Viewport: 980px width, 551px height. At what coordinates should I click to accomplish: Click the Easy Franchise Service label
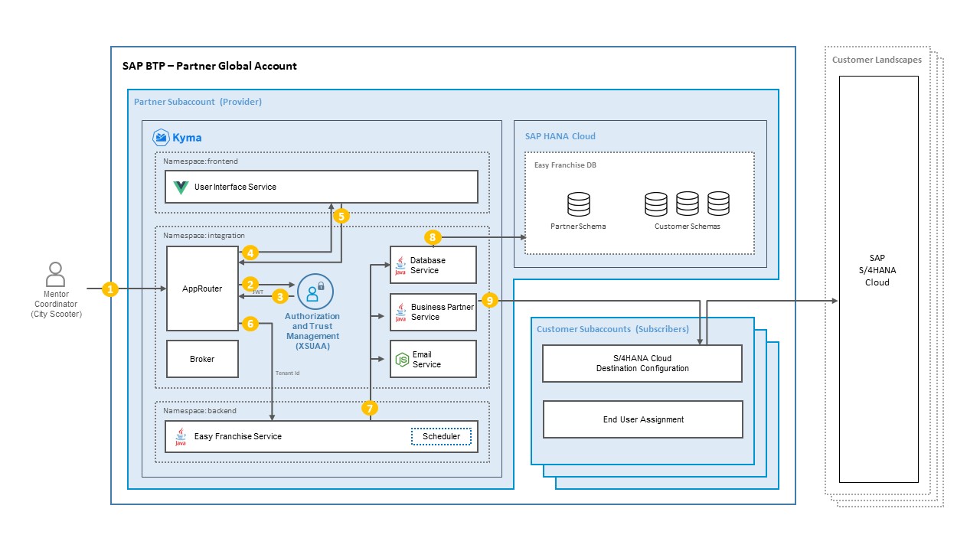click(x=237, y=436)
